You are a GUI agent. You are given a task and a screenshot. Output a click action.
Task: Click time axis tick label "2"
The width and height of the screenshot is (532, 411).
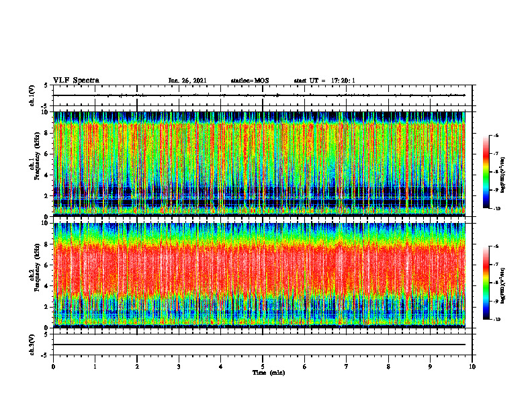(x=137, y=367)
